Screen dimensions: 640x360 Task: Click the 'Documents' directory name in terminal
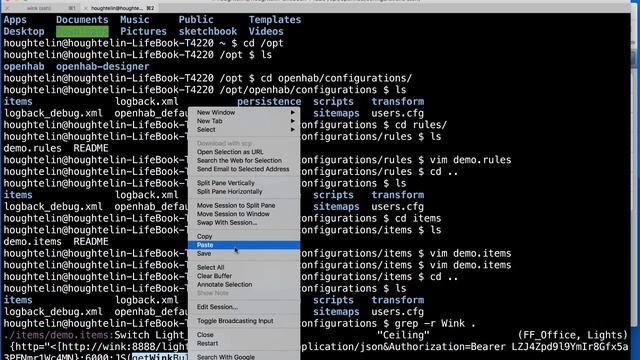click(x=82, y=20)
